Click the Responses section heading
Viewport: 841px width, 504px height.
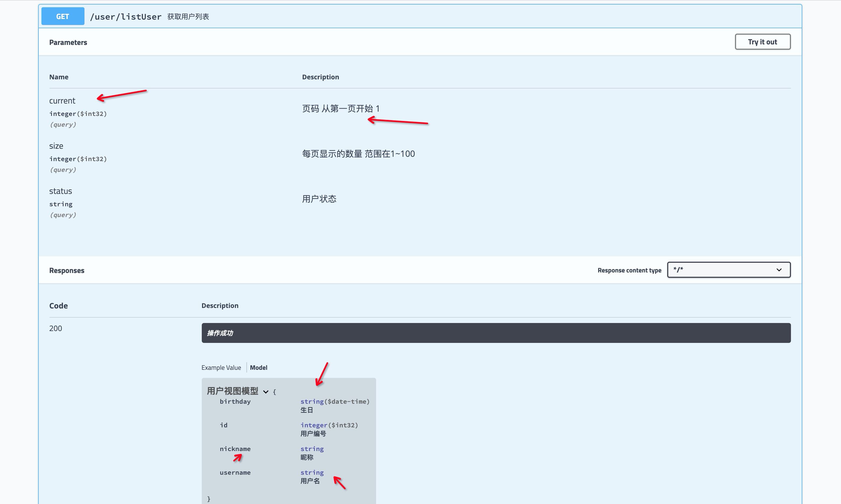click(x=66, y=270)
